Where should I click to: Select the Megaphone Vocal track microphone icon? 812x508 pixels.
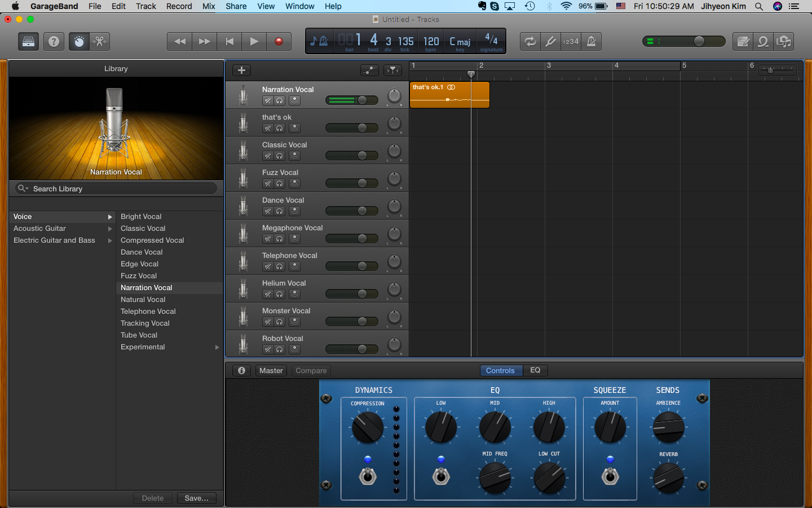(x=243, y=234)
